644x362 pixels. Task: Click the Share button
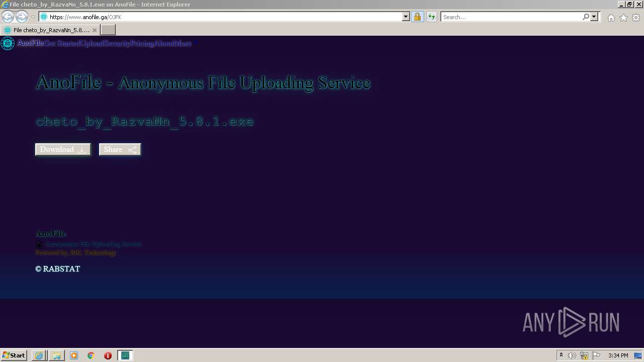(x=120, y=149)
